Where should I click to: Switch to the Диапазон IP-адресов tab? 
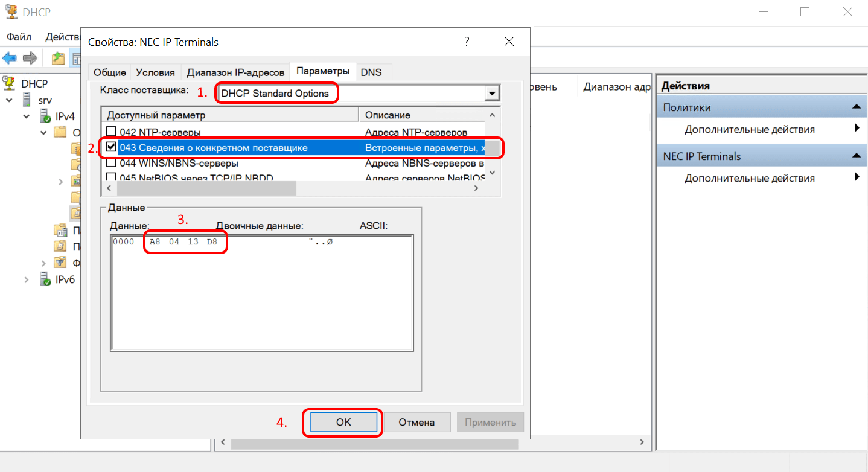click(235, 72)
